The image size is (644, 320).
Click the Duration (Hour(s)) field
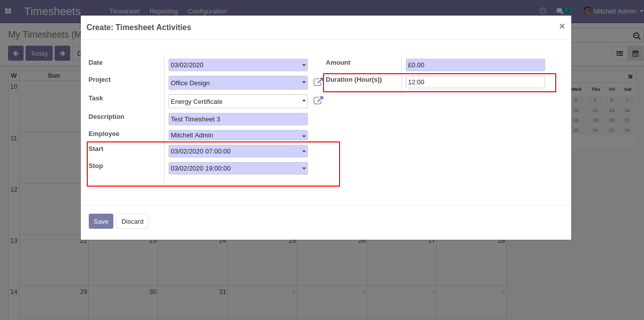[x=475, y=82]
